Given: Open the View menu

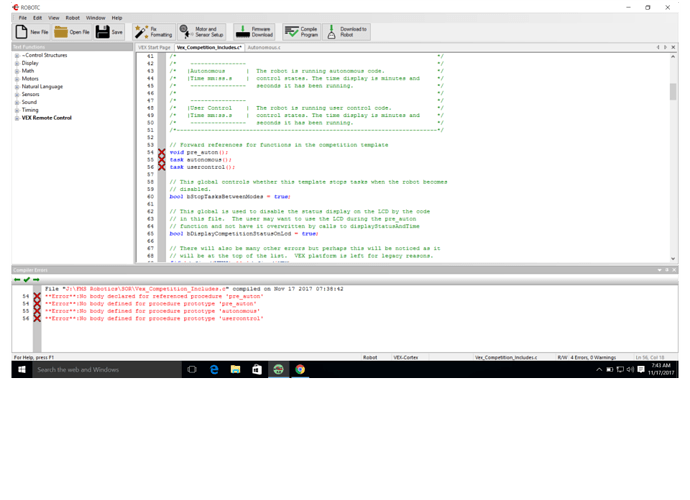Looking at the screenshot, I should (x=53, y=18).
